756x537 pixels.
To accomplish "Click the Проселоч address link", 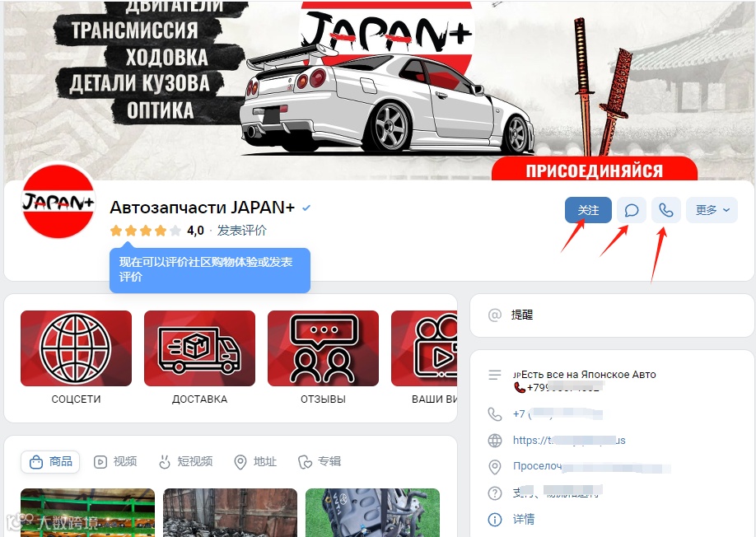I will tap(591, 466).
